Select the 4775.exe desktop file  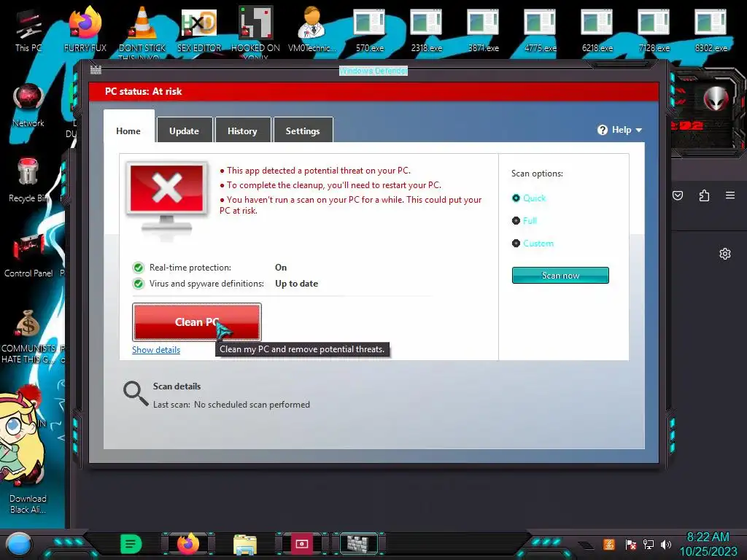(x=541, y=29)
